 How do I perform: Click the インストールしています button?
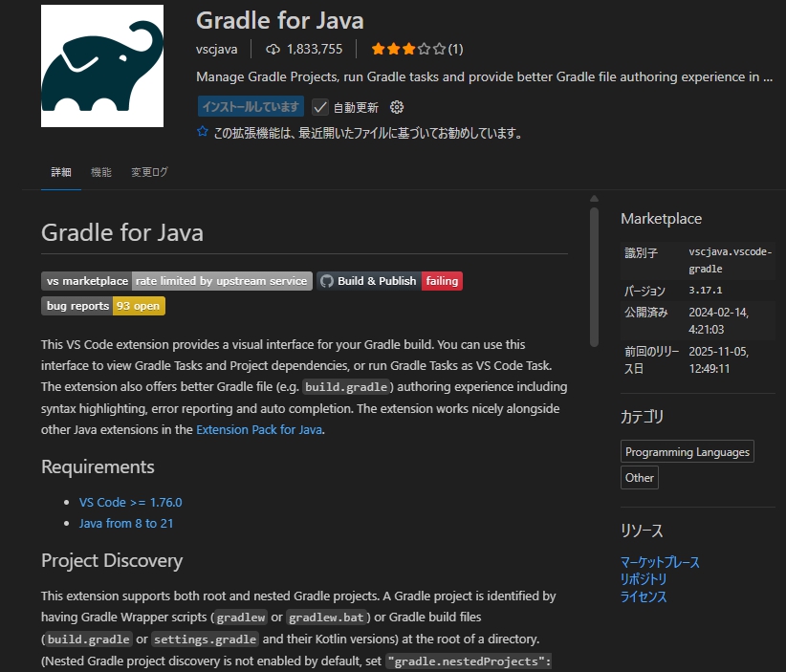pyautogui.click(x=251, y=107)
